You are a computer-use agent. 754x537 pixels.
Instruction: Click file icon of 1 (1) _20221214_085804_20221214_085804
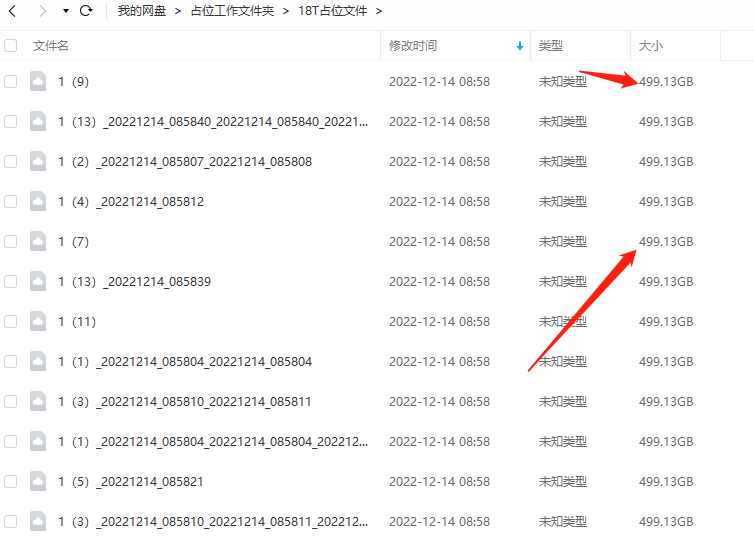tap(38, 361)
